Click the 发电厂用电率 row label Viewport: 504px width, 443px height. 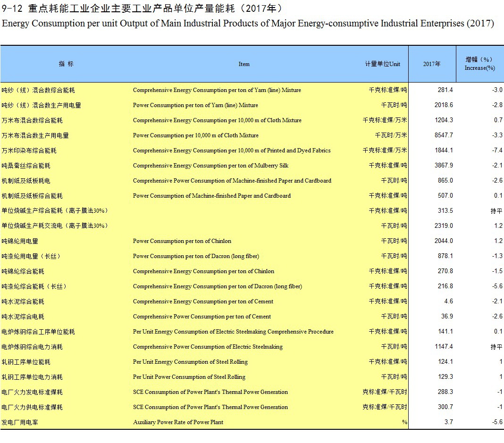coord(20,422)
